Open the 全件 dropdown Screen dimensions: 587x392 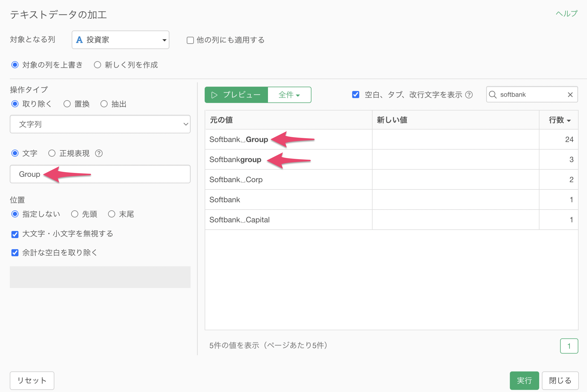tap(289, 95)
